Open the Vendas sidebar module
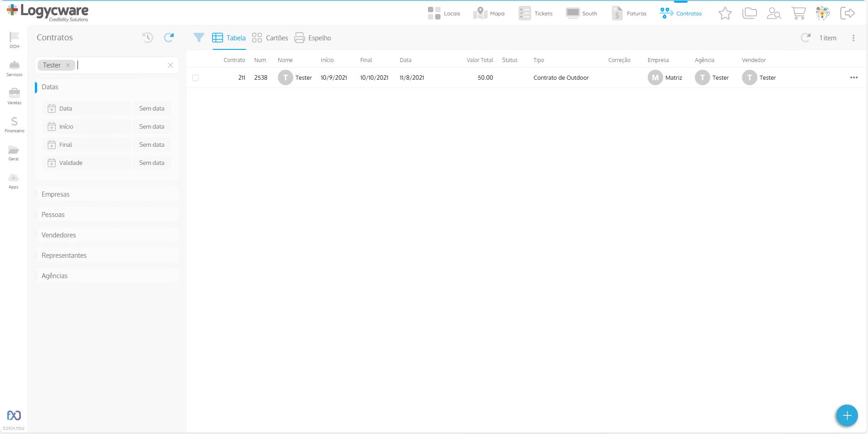This screenshot has width=868, height=434. pos(15,96)
